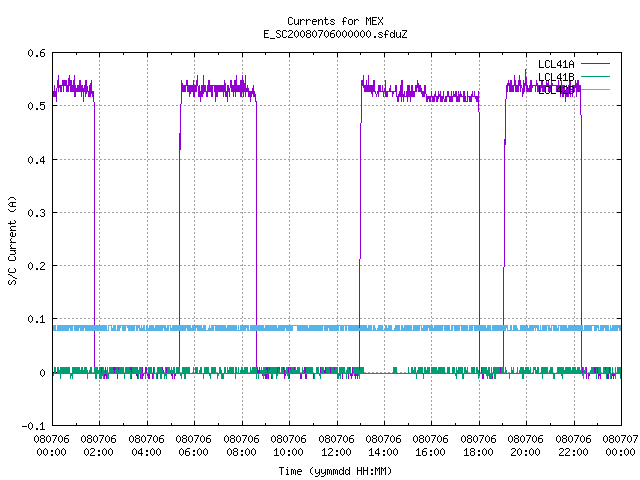640x480 pixels.
Task: Click the x-axis label 080706 02:00
Action: pyautogui.click(x=98, y=446)
